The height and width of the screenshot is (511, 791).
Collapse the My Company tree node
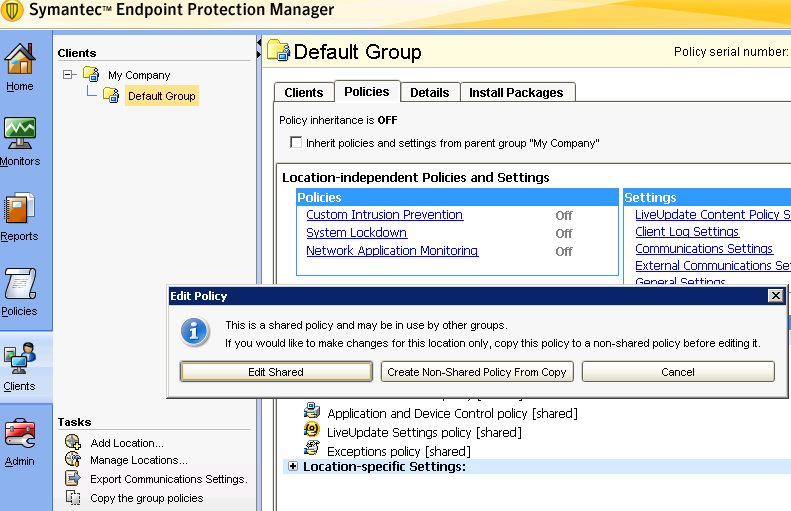click(68, 75)
